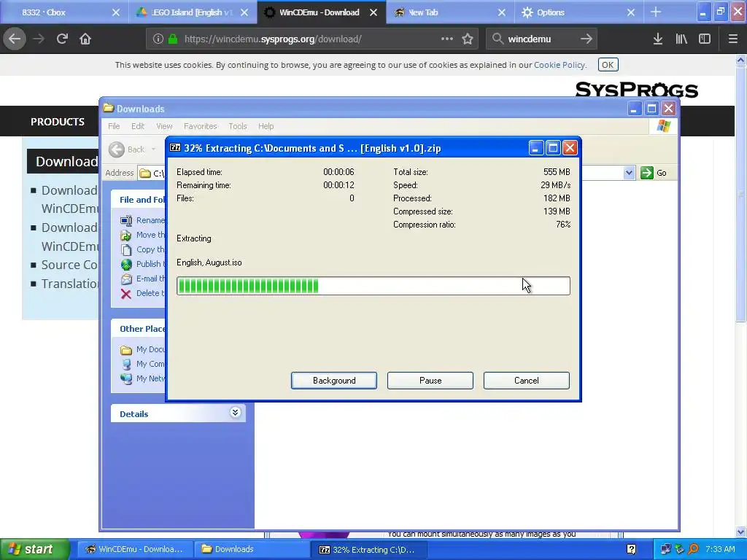Click Publish to web globe icon

(x=125, y=264)
